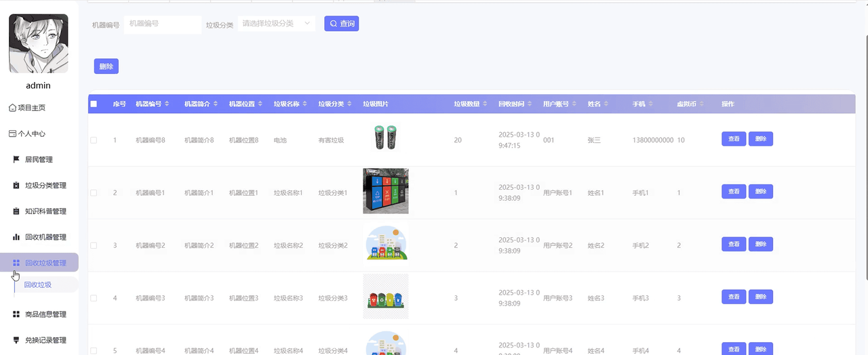868x355 pixels.
Task: Click the 删除 button above the table
Action: pos(106,66)
